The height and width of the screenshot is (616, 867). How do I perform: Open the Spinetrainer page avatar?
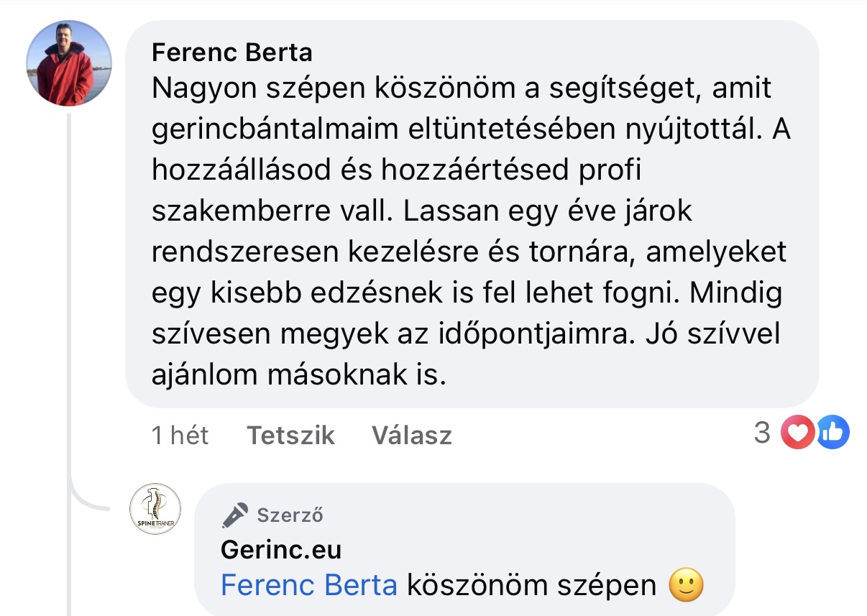click(x=155, y=509)
